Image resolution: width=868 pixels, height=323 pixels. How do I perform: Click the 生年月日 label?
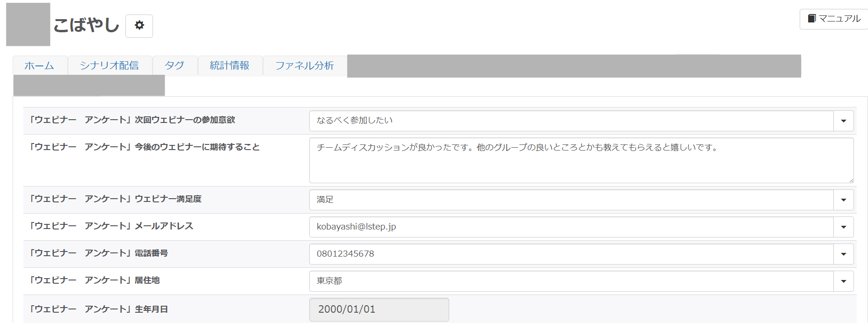(98, 309)
